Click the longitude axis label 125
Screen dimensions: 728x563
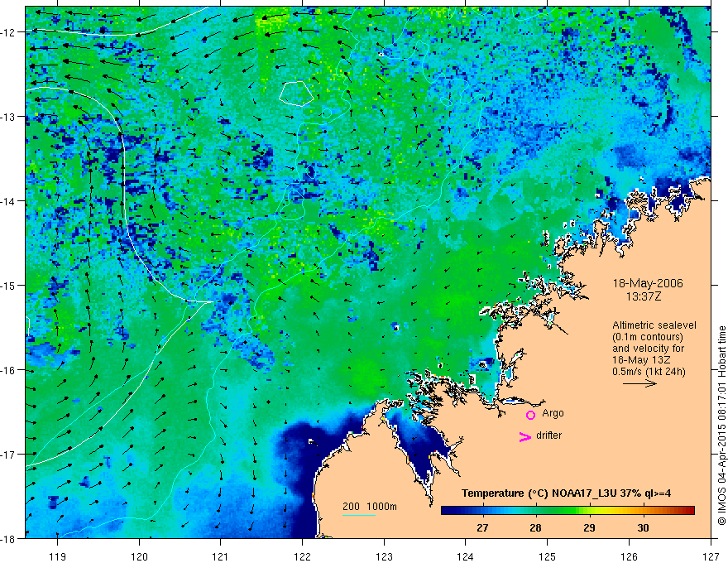pos(548,556)
